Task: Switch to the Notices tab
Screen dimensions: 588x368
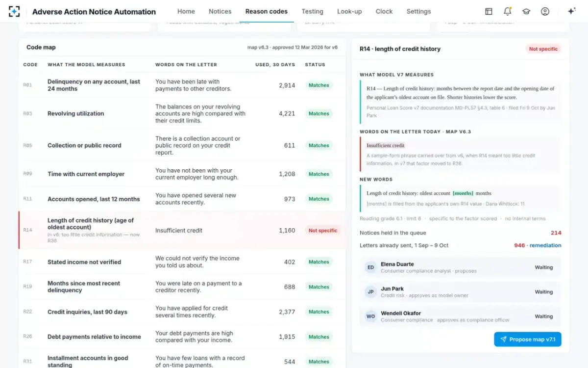Action: [x=220, y=11]
